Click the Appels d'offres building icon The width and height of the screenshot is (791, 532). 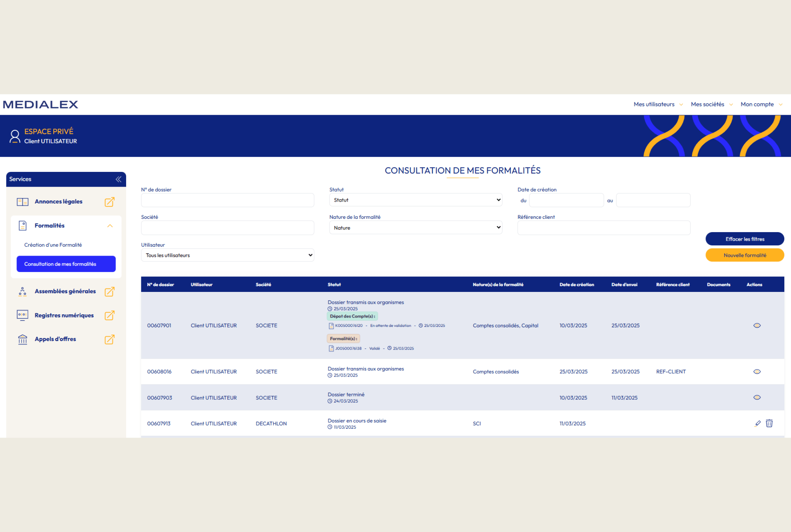[23, 339]
